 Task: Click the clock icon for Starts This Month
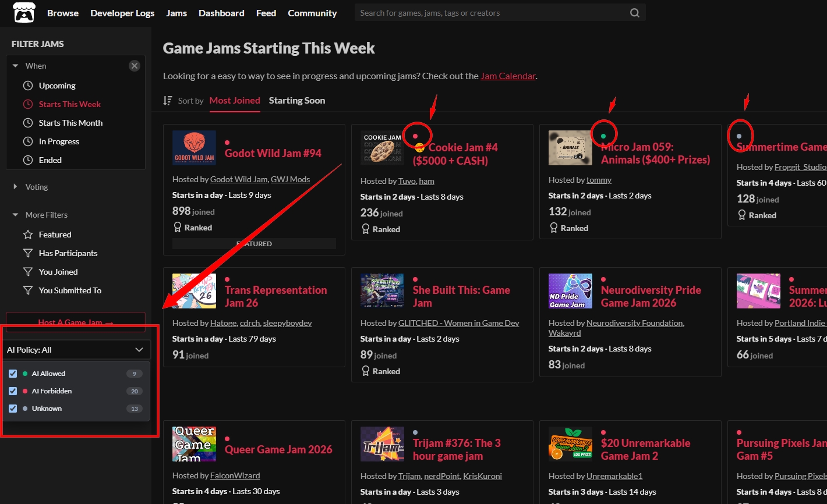tap(28, 123)
